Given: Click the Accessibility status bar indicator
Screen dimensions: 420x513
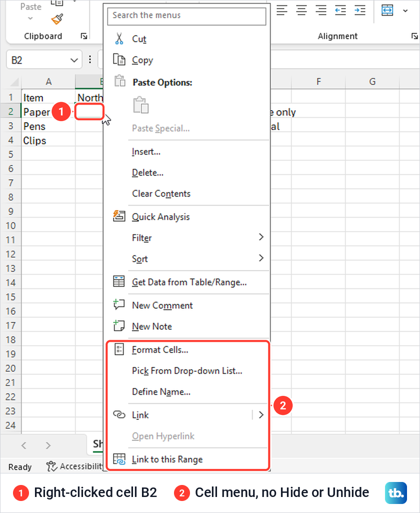Looking at the screenshot, I should pos(74,466).
